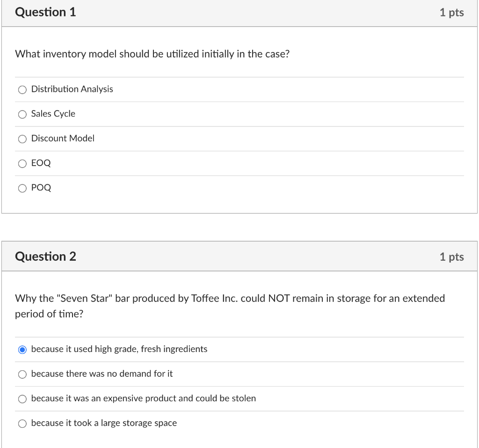Click the 'expensive product and could be stolen' text
Viewport: 479px width, 448px height.
point(144,398)
